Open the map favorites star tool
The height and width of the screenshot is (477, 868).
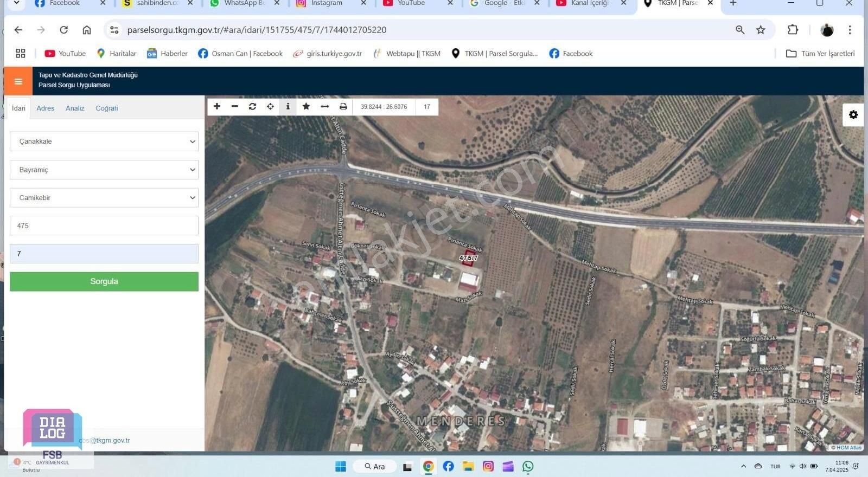(306, 107)
